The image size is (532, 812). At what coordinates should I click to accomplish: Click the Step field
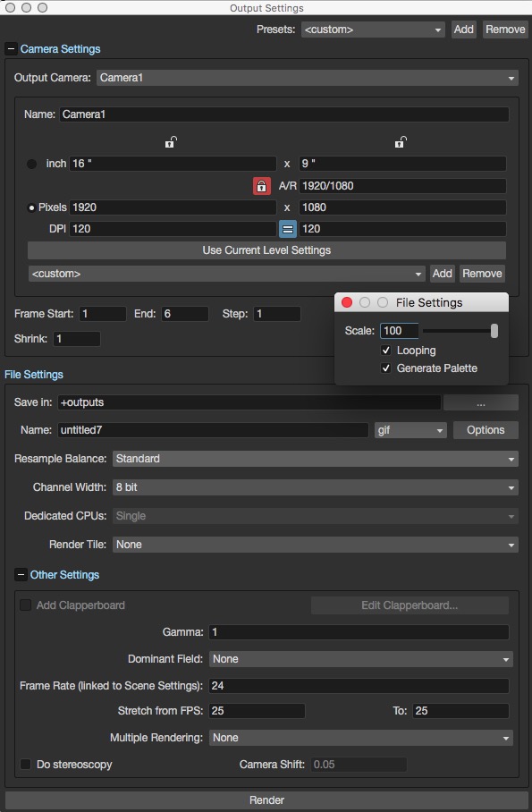click(277, 314)
